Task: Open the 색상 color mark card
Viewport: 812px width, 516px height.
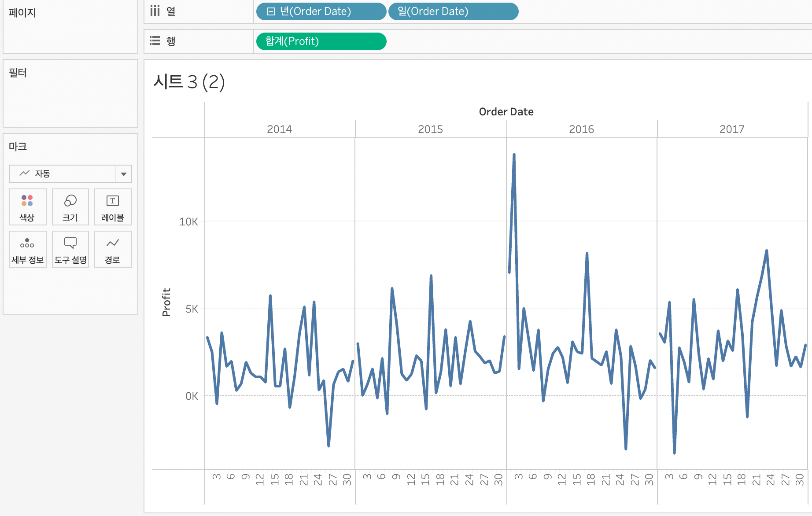Action: pyautogui.click(x=27, y=207)
